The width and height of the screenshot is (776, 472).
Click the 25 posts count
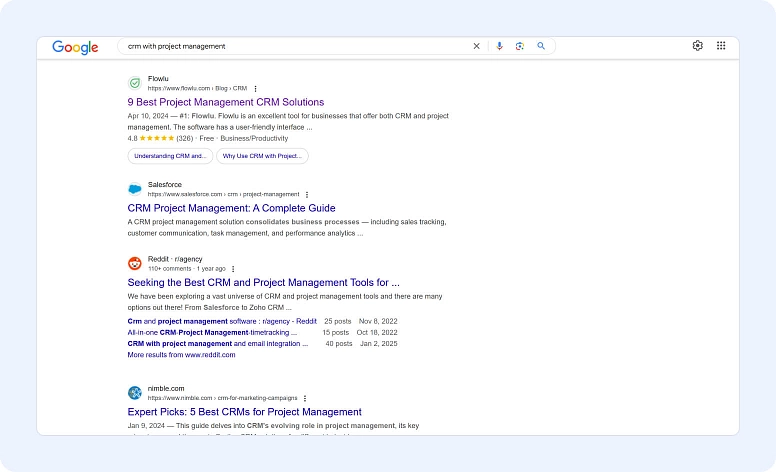338,321
